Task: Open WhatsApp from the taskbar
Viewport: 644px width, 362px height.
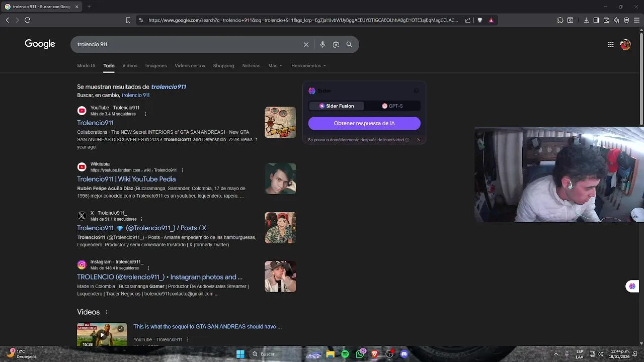Action: pyautogui.click(x=360, y=354)
